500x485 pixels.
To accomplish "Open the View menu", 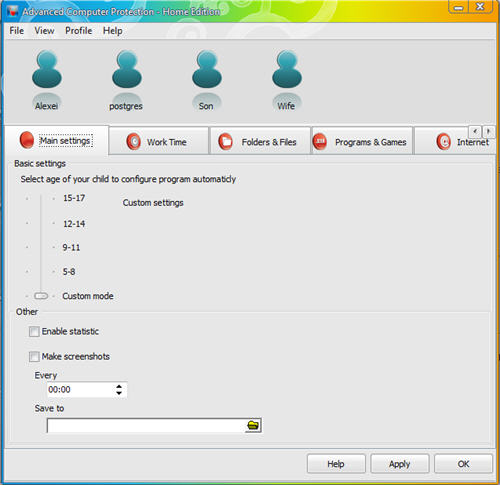I will click(44, 31).
